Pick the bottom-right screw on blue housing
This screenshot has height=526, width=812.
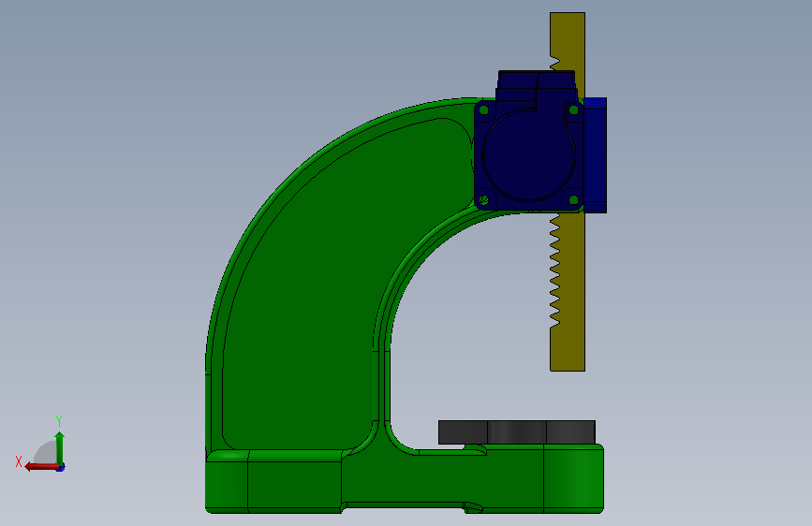point(574,200)
